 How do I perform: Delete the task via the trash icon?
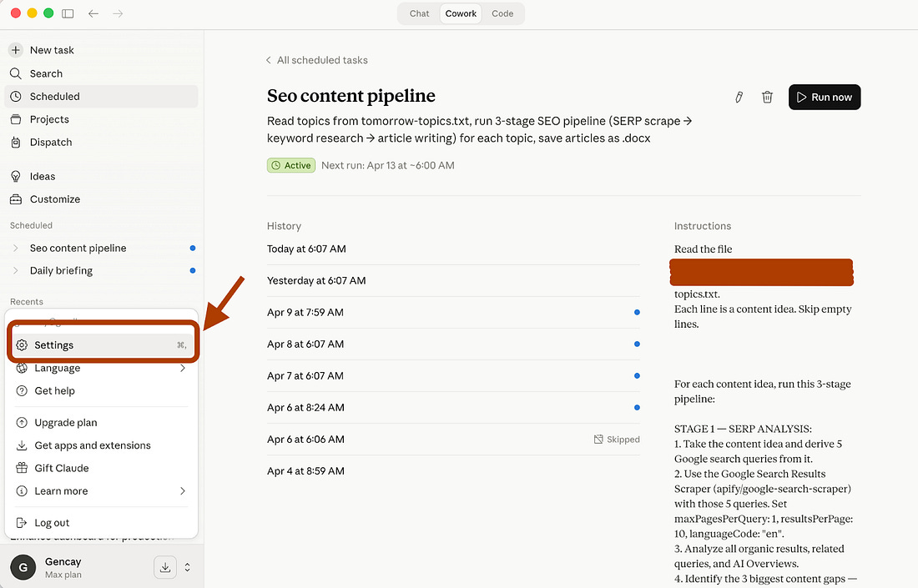point(767,97)
